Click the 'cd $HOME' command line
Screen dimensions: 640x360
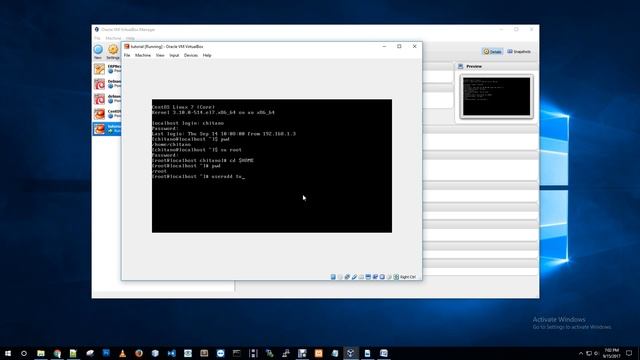[x=203, y=160]
